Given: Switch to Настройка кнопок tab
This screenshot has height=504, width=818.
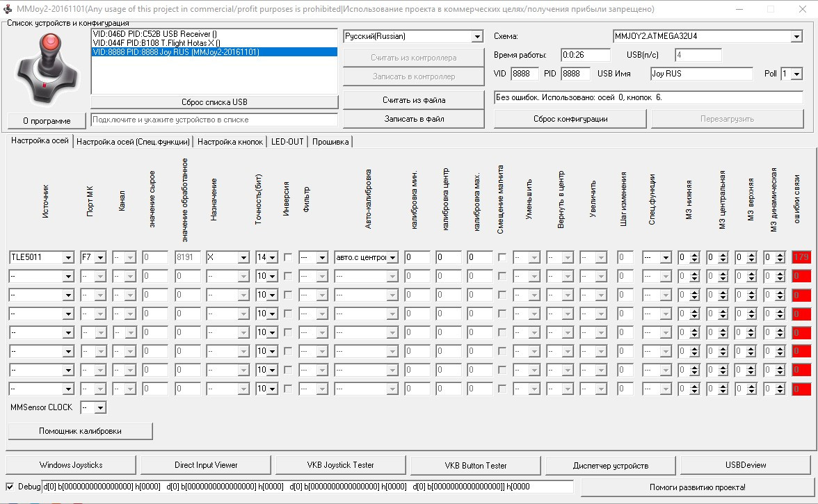Looking at the screenshot, I should point(230,142).
